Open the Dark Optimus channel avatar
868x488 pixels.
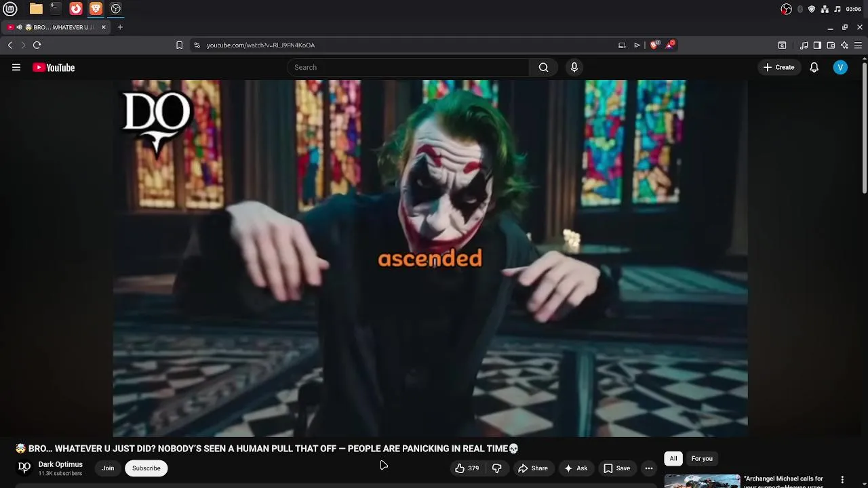pyautogui.click(x=24, y=468)
